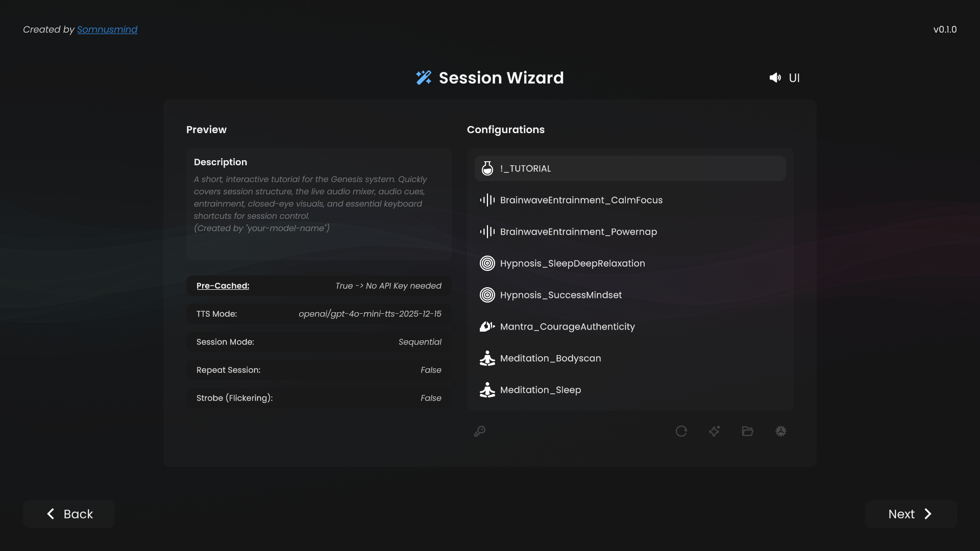The width and height of the screenshot is (980, 551).
Task: Click the TTS Mode value openai/gpt-4o-mini-tts-2025-12-15
Action: pyautogui.click(x=370, y=314)
